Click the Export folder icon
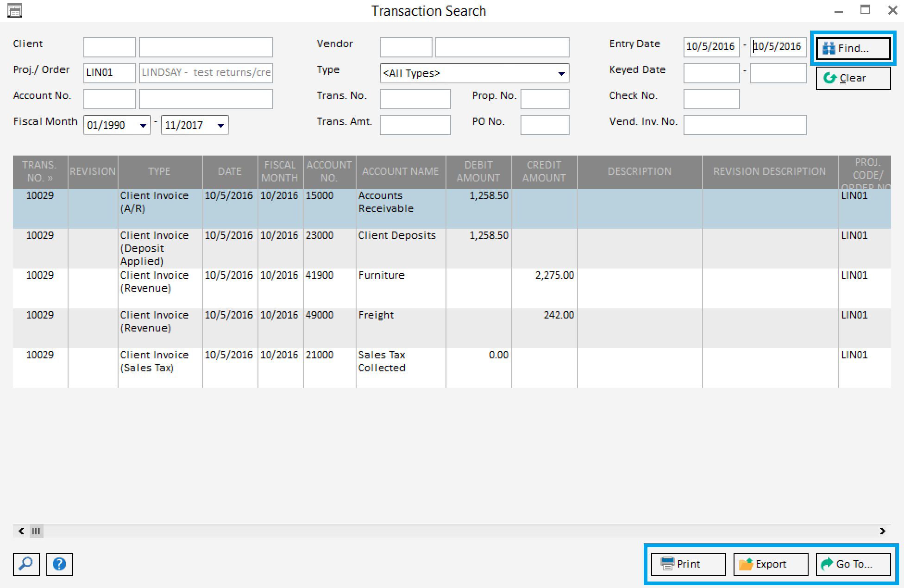The width and height of the screenshot is (904, 588). point(747,564)
